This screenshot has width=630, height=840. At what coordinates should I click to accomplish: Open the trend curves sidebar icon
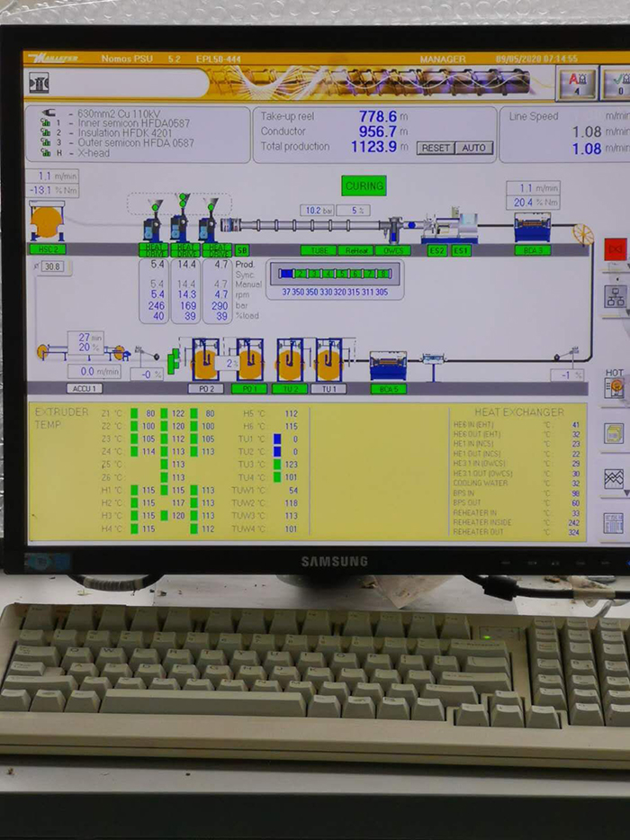pyautogui.click(x=615, y=478)
